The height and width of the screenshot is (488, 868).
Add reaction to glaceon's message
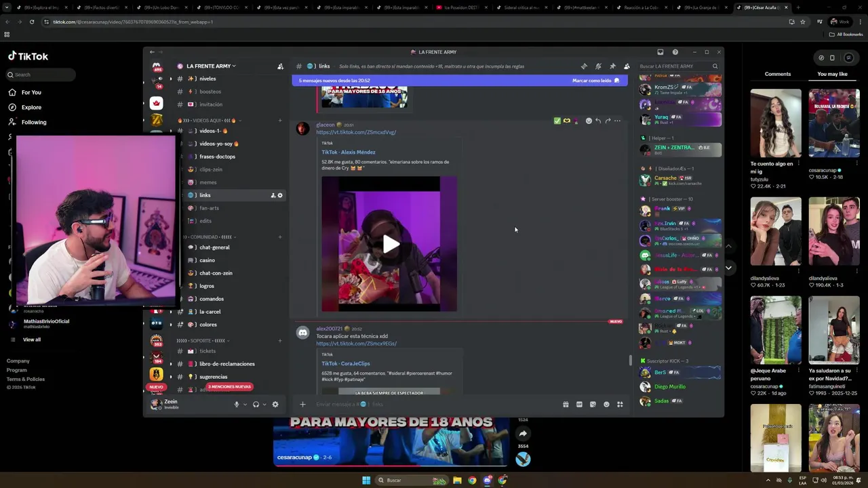coord(589,121)
